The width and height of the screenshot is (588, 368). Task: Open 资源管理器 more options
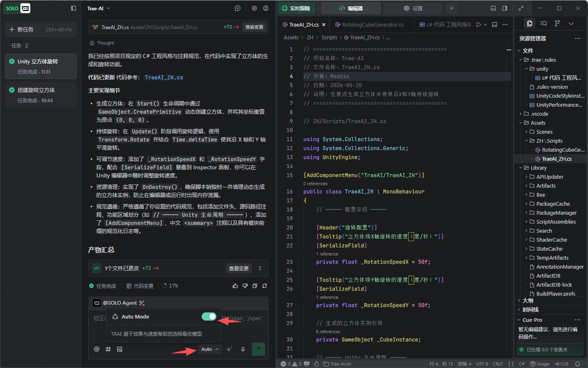pos(577,38)
